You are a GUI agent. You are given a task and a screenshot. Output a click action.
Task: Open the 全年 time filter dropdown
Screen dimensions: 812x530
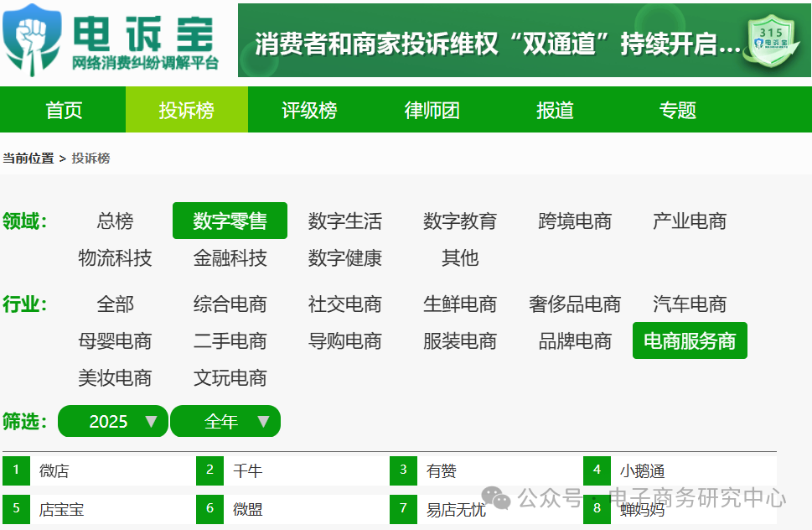(x=225, y=421)
